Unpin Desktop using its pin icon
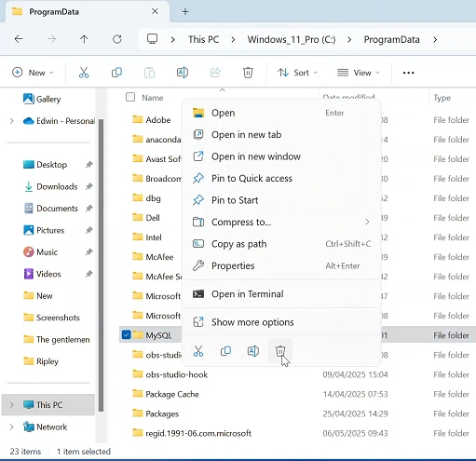This screenshot has width=476, height=461. [89, 165]
